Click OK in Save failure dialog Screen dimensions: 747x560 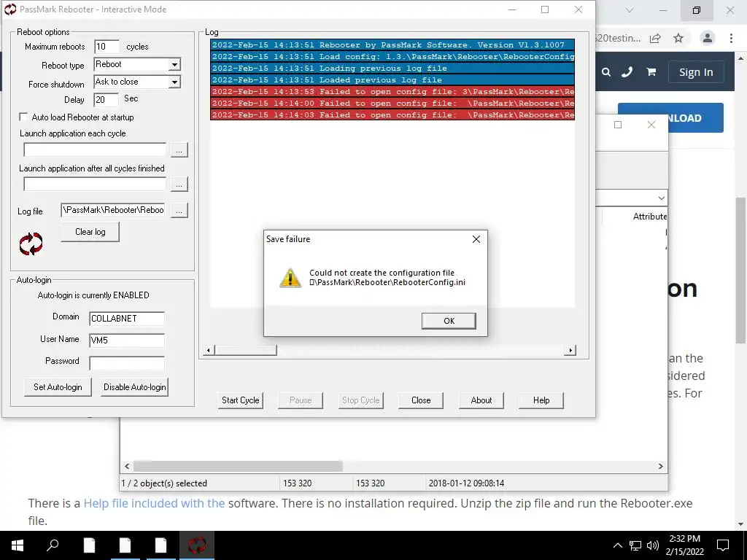pos(449,321)
